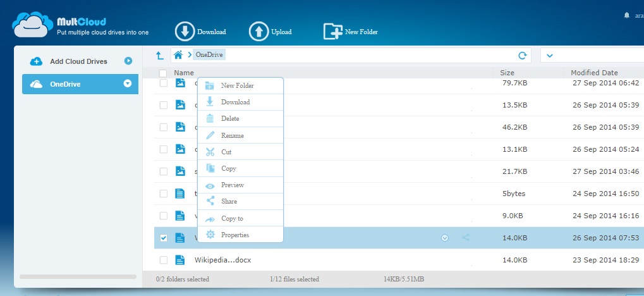Screen dimensions: 644x296
Task: Select Copy to in the context menu
Action: point(240,218)
